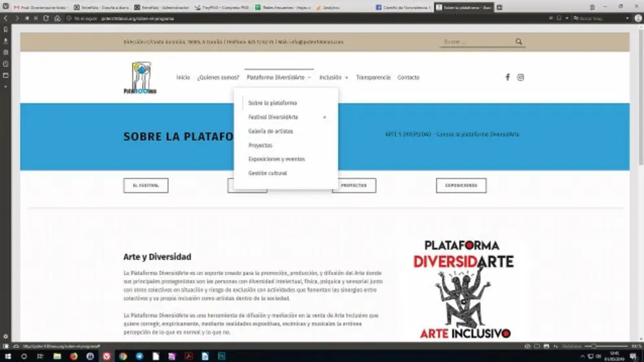Open Firefox from the taskbar
Screen dimensions: 644x362
point(73,356)
